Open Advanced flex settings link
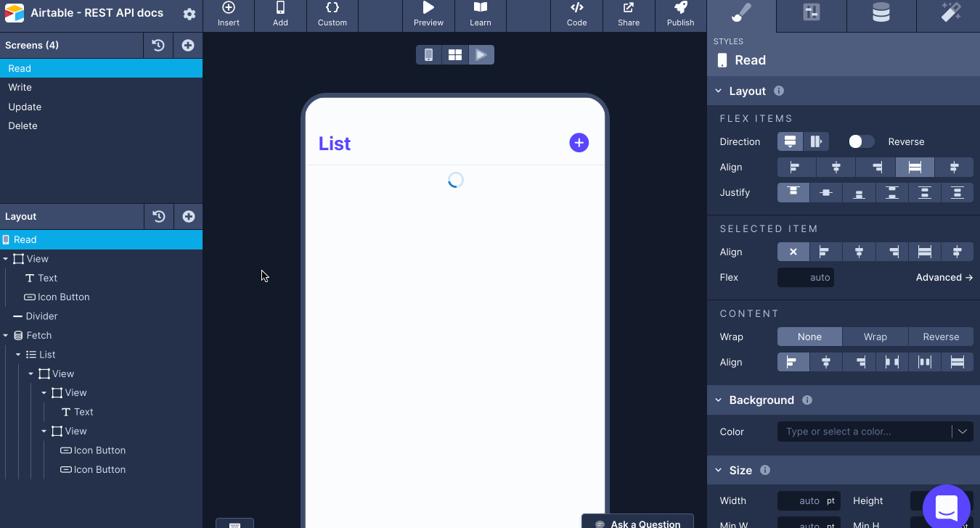The image size is (980, 528). tap(944, 278)
